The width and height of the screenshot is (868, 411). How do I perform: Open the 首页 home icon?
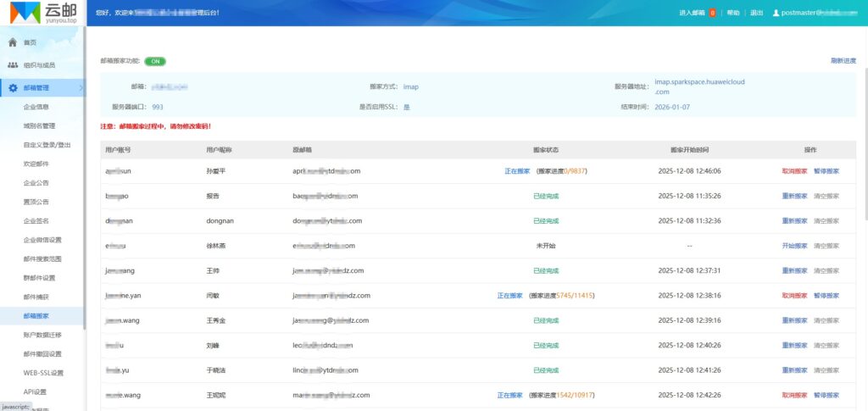tap(13, 42)
